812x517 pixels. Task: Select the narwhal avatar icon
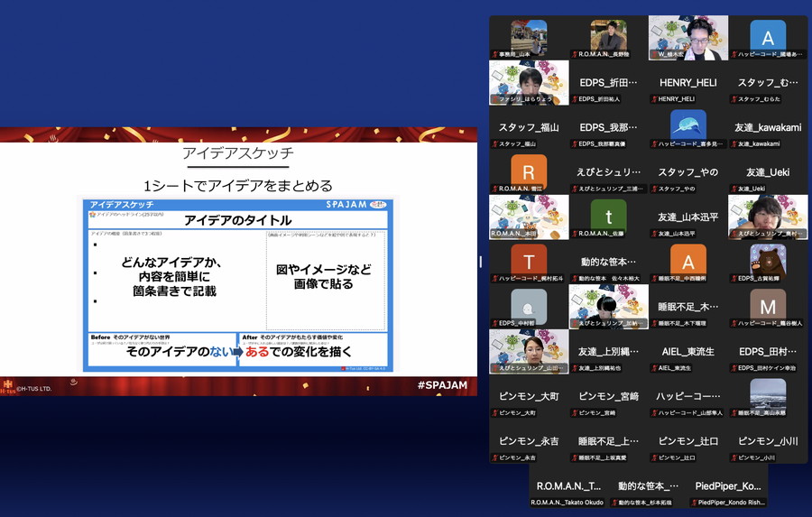tap(688, 125)
